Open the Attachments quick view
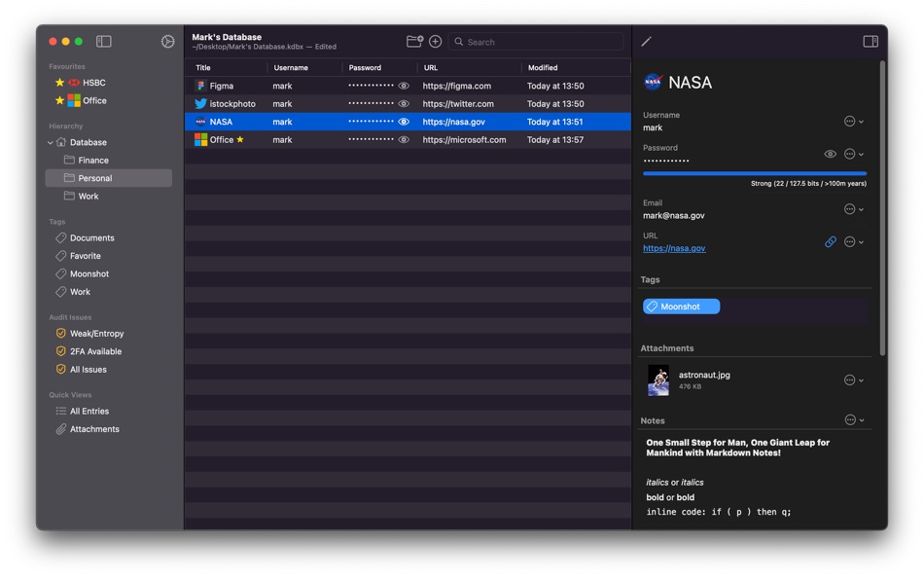The width and height of the screenshot is (924, 578). (x=94, y=429)
